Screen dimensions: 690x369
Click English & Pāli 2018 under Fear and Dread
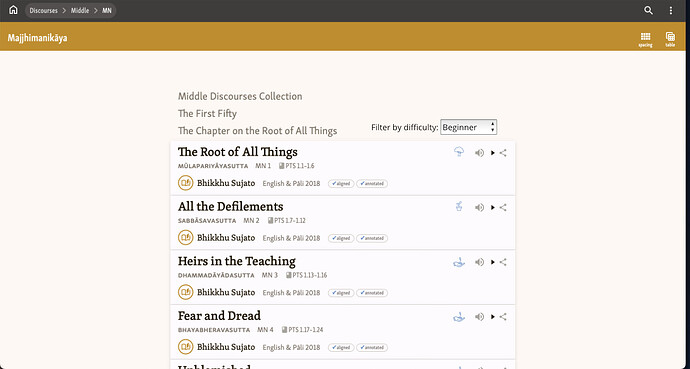point(291,347)
